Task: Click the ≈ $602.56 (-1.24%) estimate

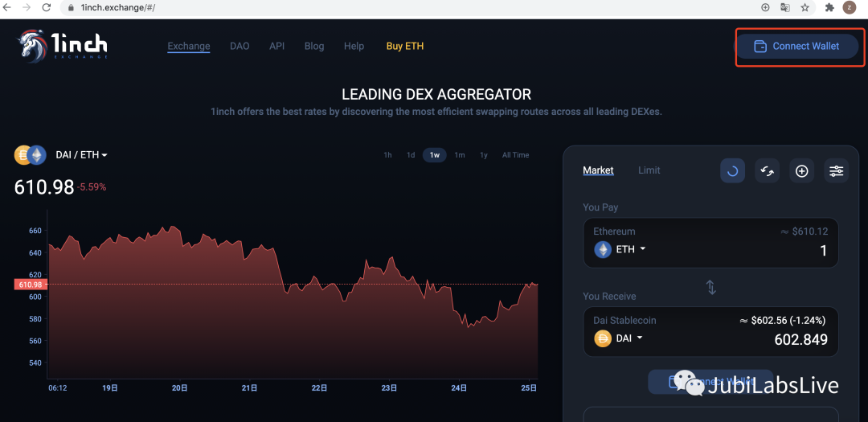Action: pos(783,320)
